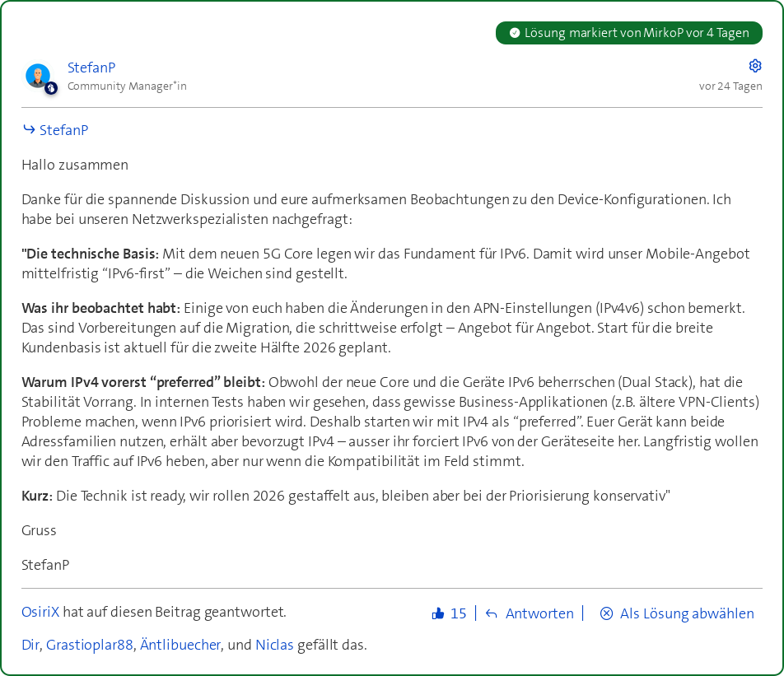Open StefanP's profile via the author name
784x676 pixels.
point(91,68)
